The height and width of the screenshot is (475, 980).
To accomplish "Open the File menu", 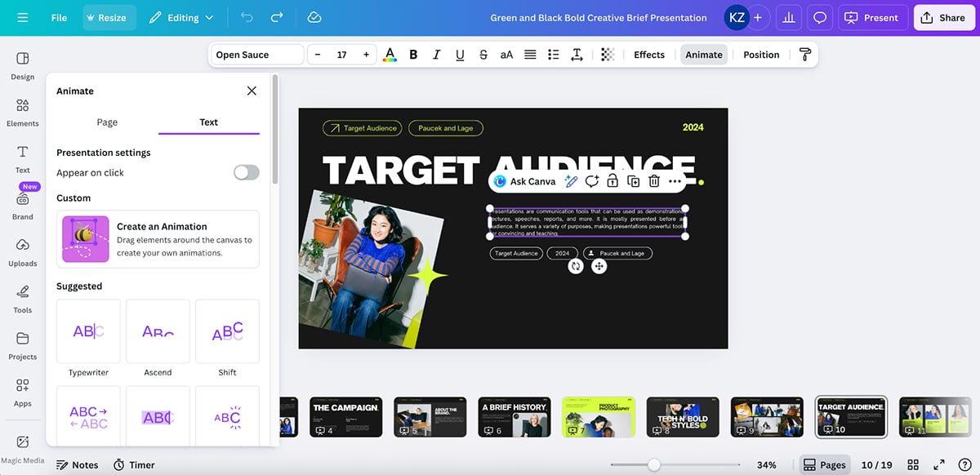I will tap(58, 16).
